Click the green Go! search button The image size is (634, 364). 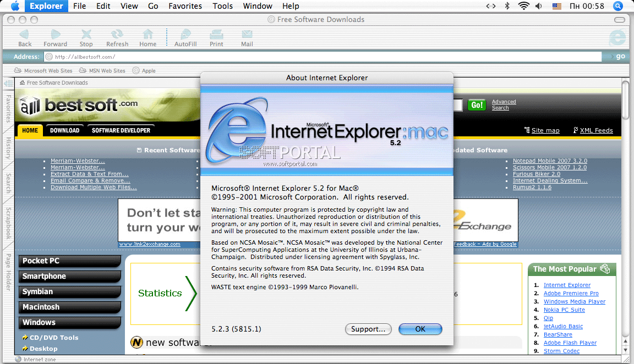click(x=477, y=105)
